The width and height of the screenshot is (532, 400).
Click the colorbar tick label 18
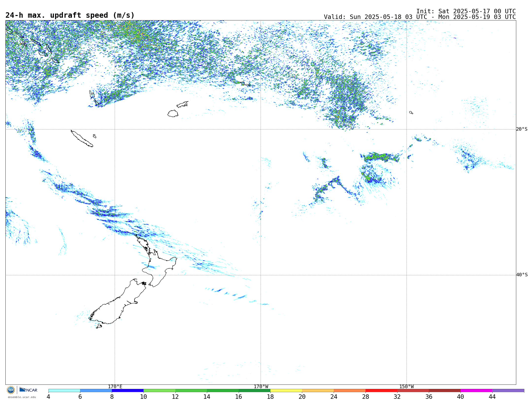click(x=270, y=397)
